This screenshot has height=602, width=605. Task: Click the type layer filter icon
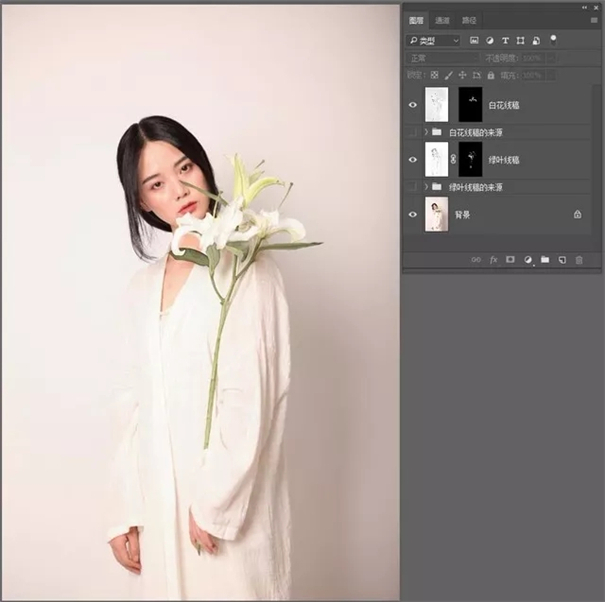tap(505, 40)
